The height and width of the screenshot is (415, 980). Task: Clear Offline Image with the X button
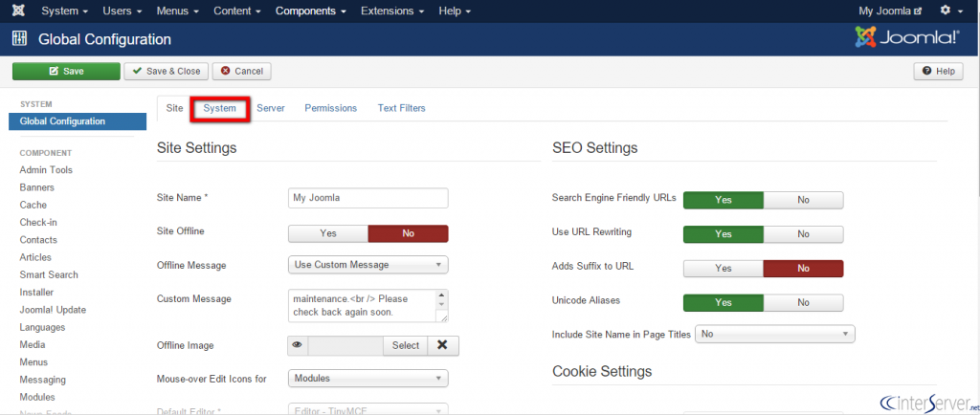pyautogui.click(x=442, y=346)
